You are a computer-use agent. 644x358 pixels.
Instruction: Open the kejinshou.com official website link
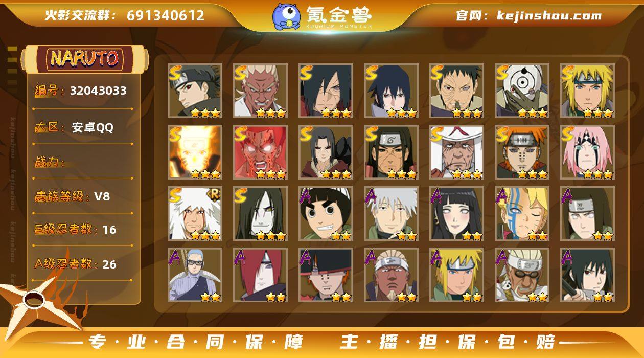click(x=549, y=15)
